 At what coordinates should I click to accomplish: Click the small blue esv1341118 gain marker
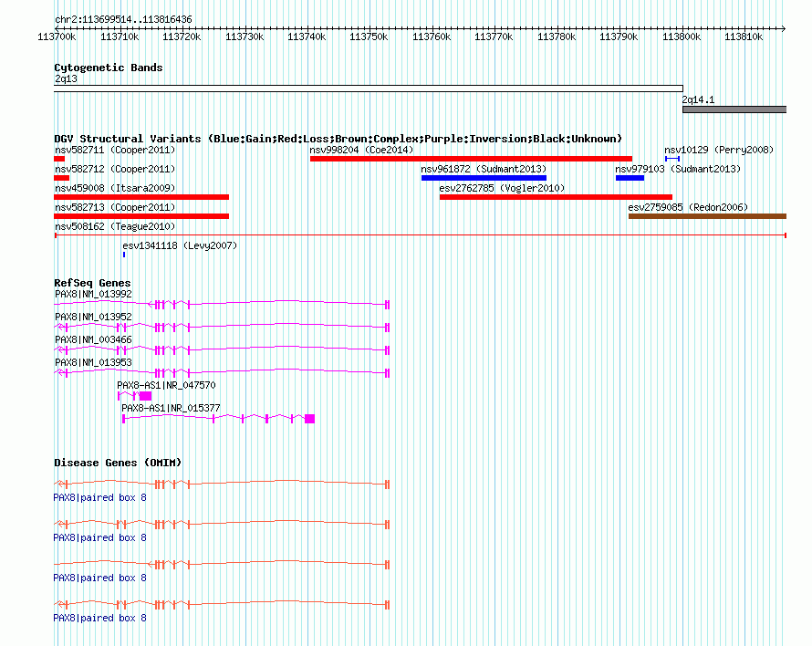124,255
